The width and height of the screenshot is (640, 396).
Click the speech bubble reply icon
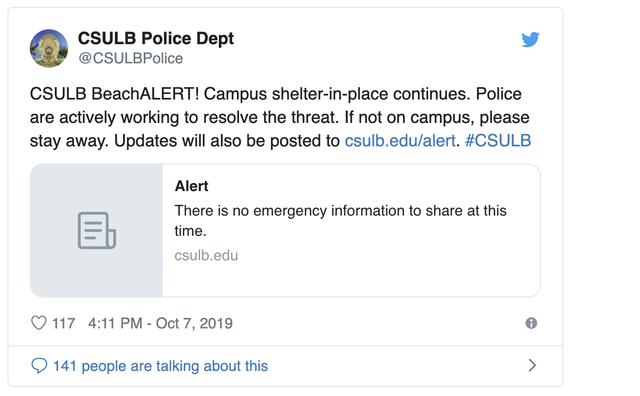click(39, 366)
